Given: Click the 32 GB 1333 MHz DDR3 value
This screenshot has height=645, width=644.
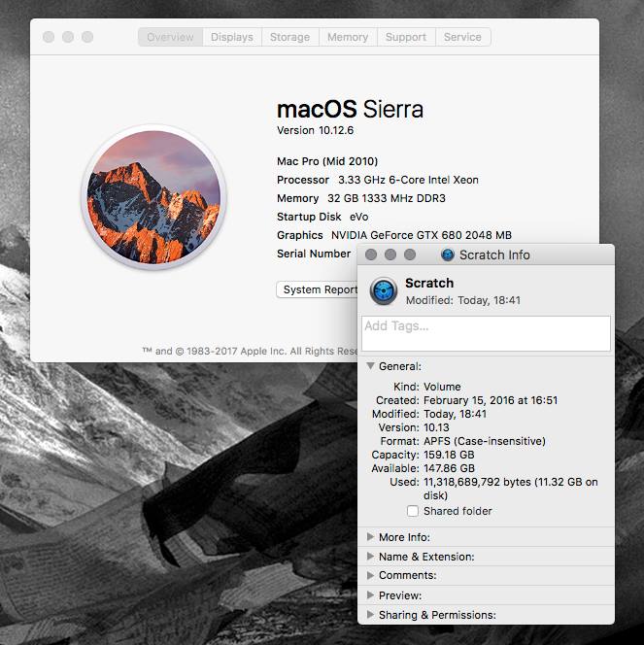Looking at the screenshot, I should coord(387,198).
